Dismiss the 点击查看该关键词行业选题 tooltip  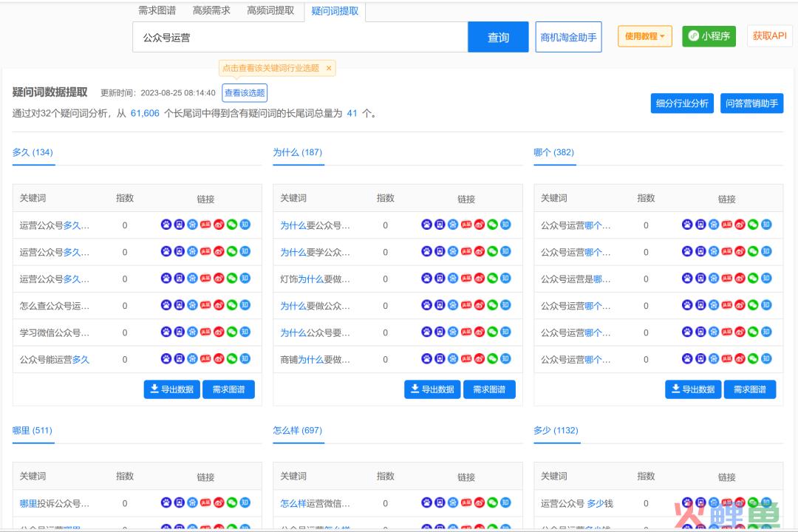[329, 68]
